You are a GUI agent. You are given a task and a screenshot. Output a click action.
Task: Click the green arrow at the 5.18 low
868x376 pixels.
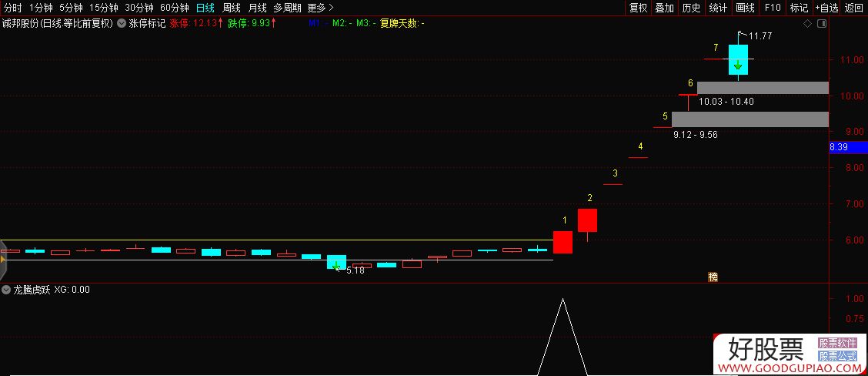(336, 264)
